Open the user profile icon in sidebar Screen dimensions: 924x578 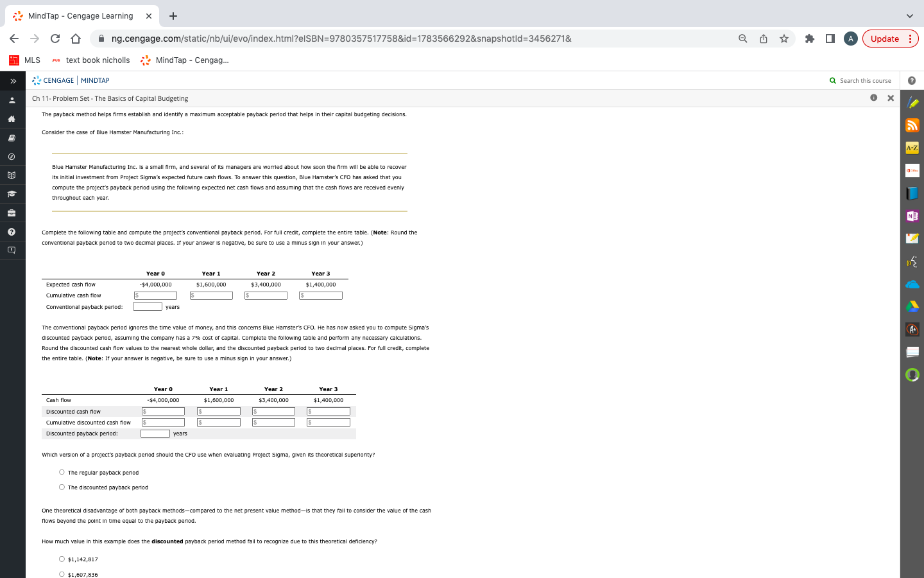click(x=12, y=100)
